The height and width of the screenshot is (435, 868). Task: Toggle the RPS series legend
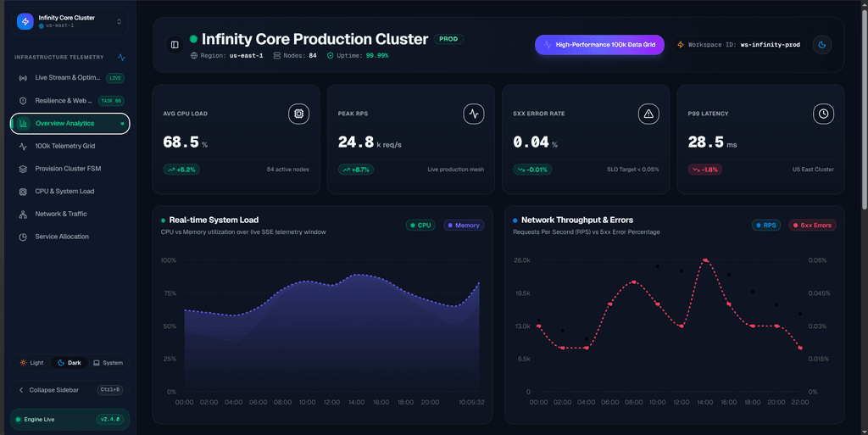point(766,226)
